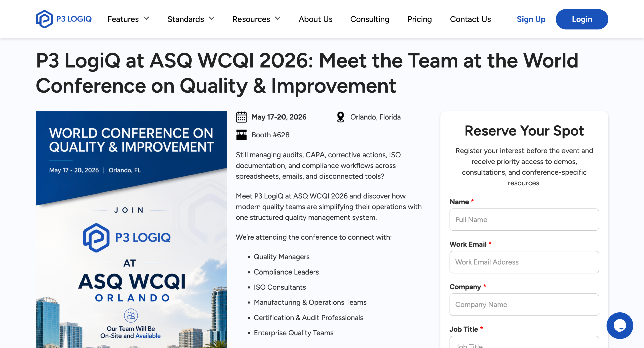Click the 'Enterprise Quality Teams' list item
644x348 pixels.
pyautogui.click(x=294, y=333)
